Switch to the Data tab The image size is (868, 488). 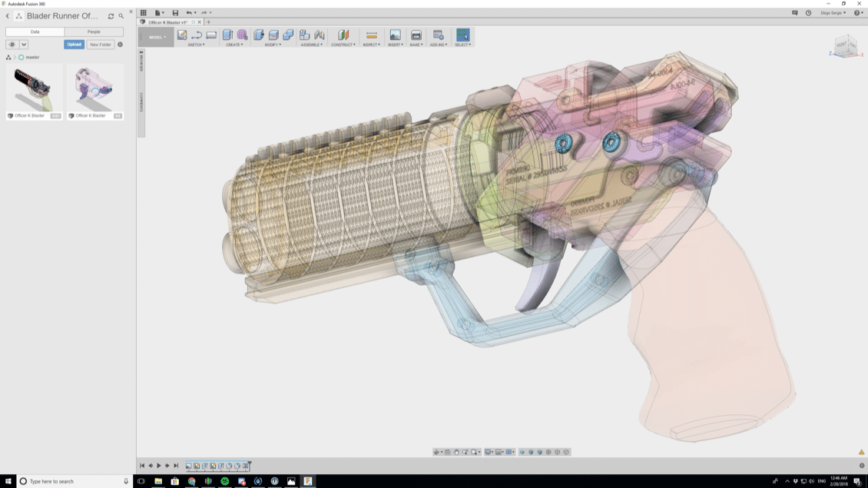[35, 32]
